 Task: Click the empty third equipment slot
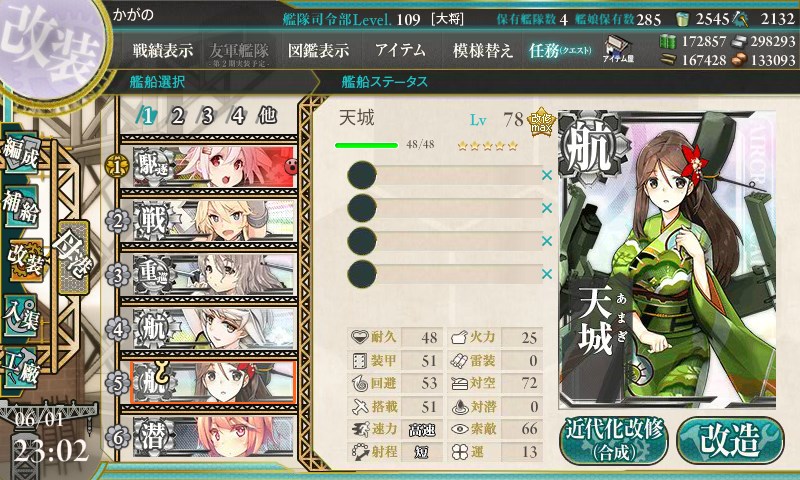click(x=445, y=241)
